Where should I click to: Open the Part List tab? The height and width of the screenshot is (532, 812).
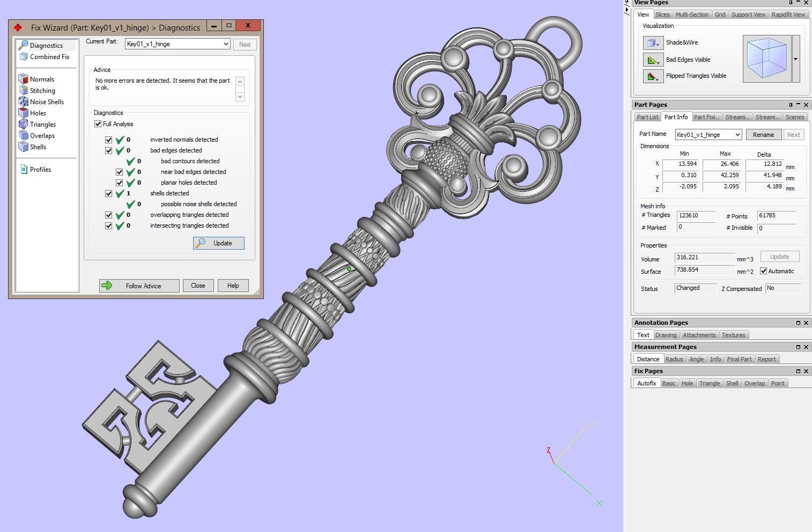(x=647, y=117)
